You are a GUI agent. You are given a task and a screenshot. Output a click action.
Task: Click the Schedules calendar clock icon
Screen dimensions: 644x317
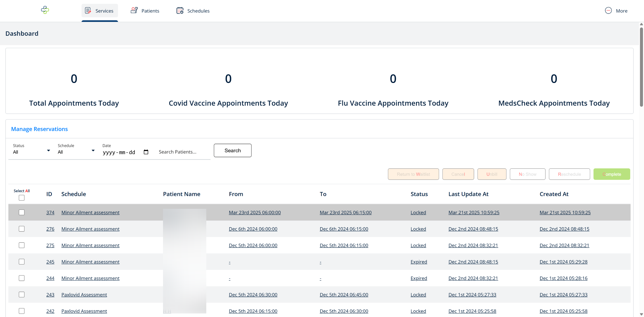(x=180, y=11)
